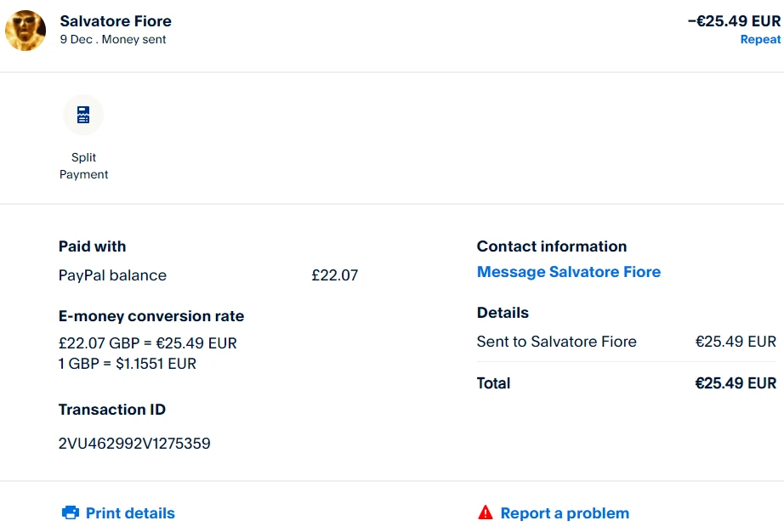
Task: Open Salvatore Fiore's profile picture
Action: [26, 31]
